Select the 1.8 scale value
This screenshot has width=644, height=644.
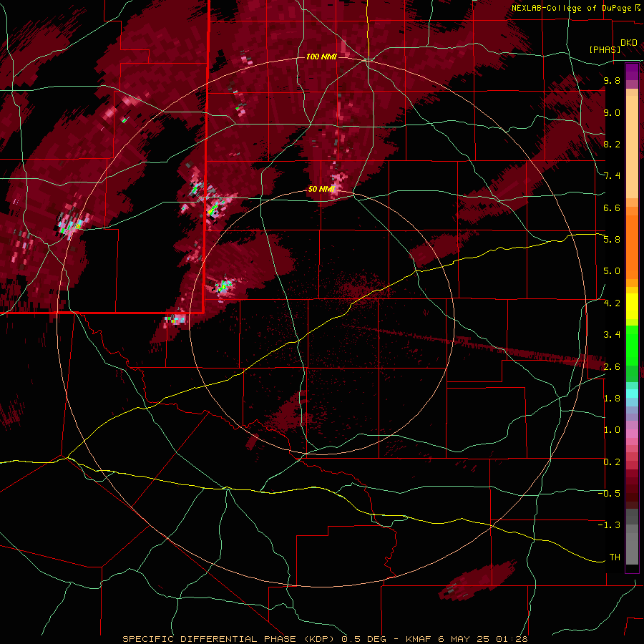612,399
